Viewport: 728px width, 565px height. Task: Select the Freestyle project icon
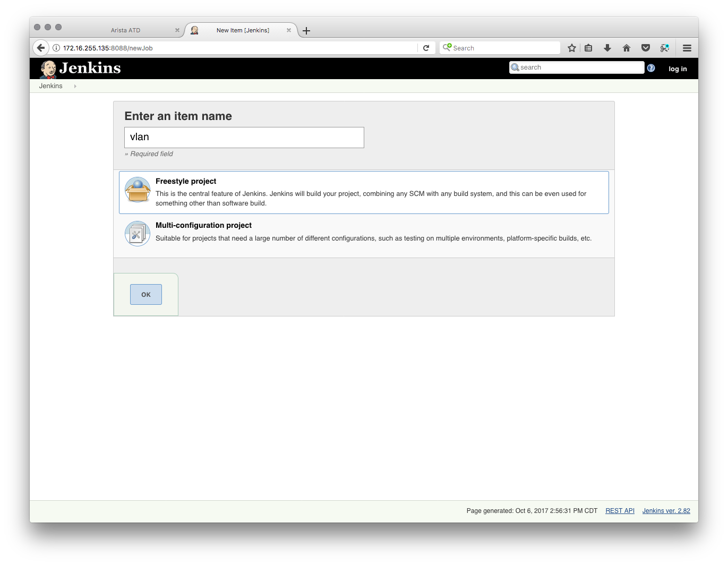click(138, 190)
